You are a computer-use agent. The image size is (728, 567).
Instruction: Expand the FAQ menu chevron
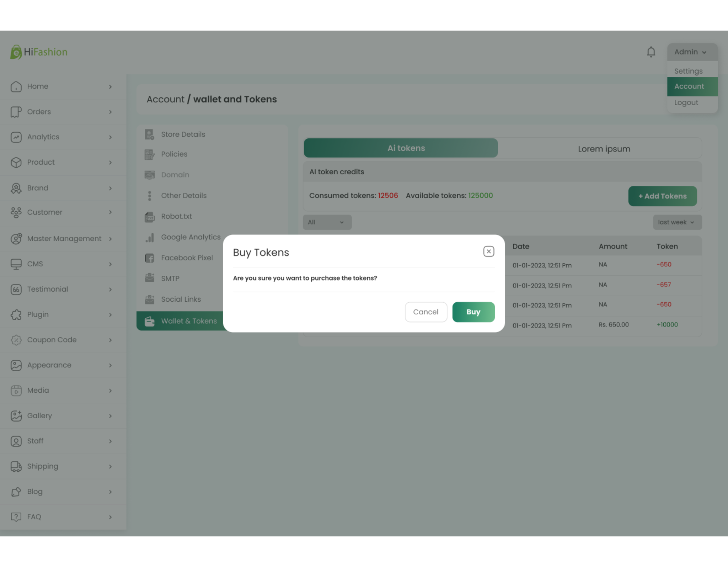[x=111, y=517]
